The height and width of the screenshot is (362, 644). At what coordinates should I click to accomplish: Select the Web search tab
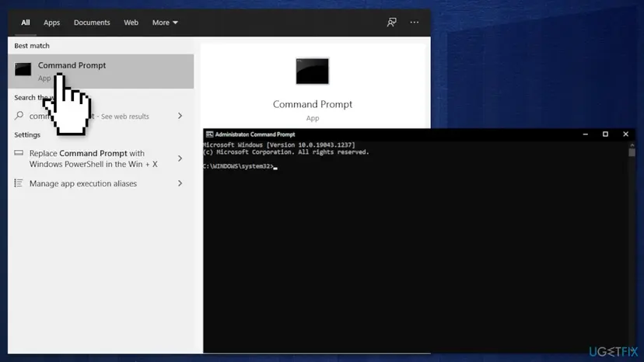coord(131,23)
